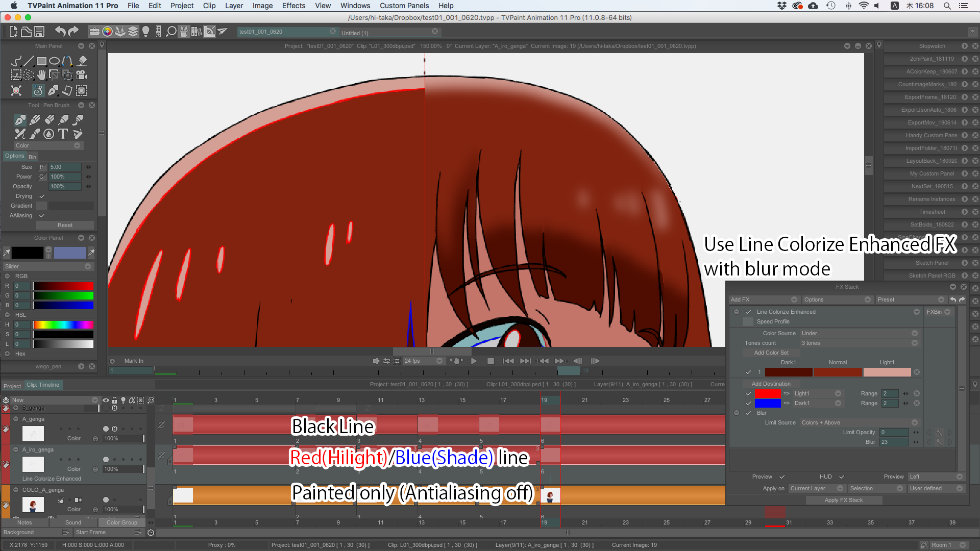This screenshot has width=980, height=551.
Task: Open the Windows menu
Action: pos(355,6)
